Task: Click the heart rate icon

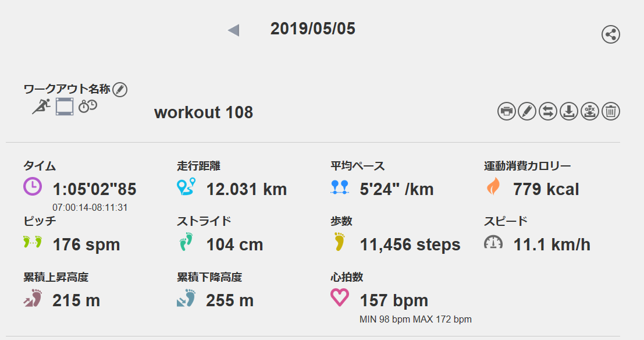Action: 340,297
